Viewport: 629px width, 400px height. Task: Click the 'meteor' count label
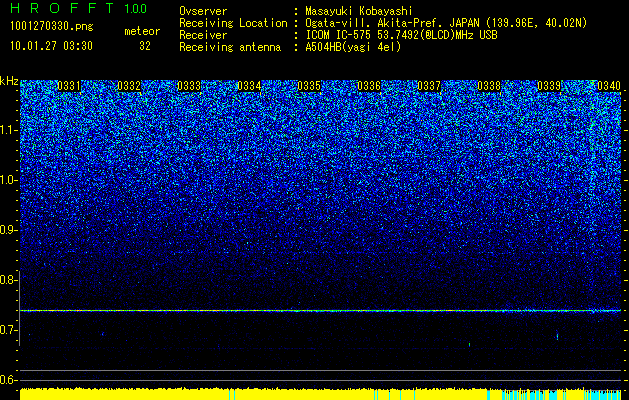(x=142, y=31)
